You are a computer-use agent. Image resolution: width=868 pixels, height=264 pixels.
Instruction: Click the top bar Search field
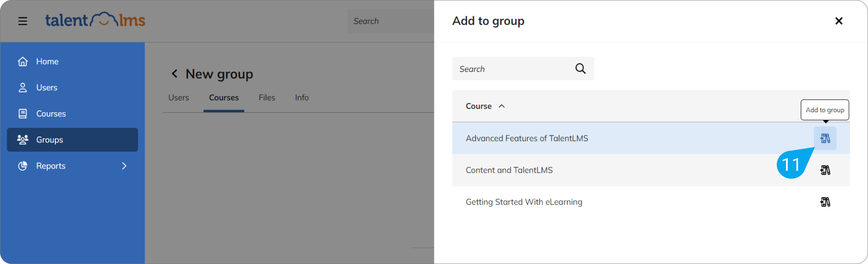(x=391, y=21)
